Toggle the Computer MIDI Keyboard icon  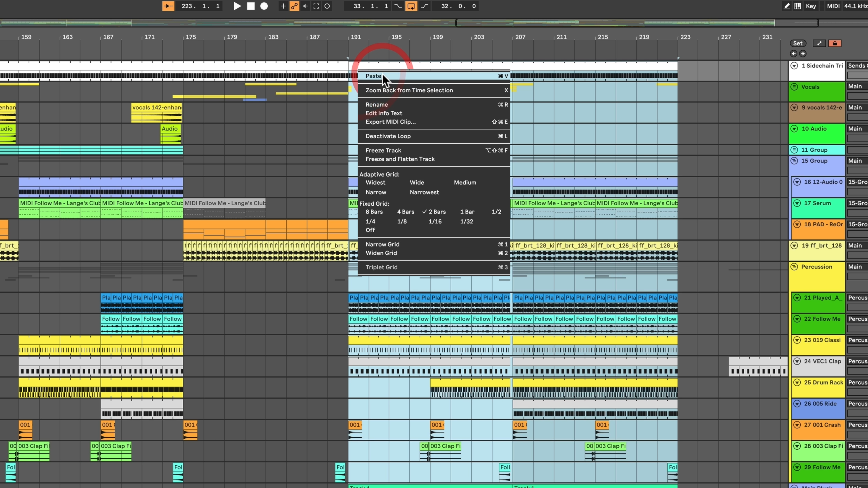pyautogui.click(x=797, y=6)
